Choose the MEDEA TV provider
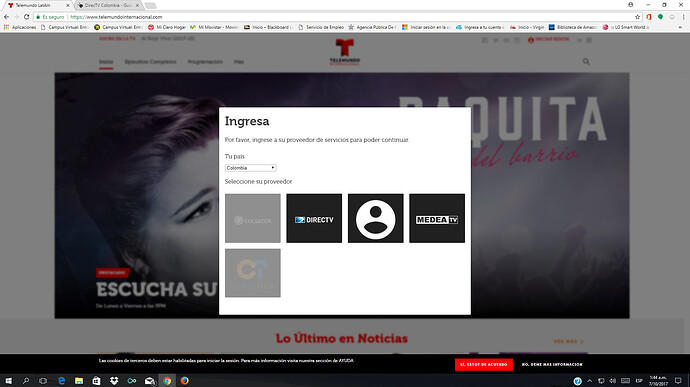Screen dimensions: 690x387 click(x=437, y=218)
